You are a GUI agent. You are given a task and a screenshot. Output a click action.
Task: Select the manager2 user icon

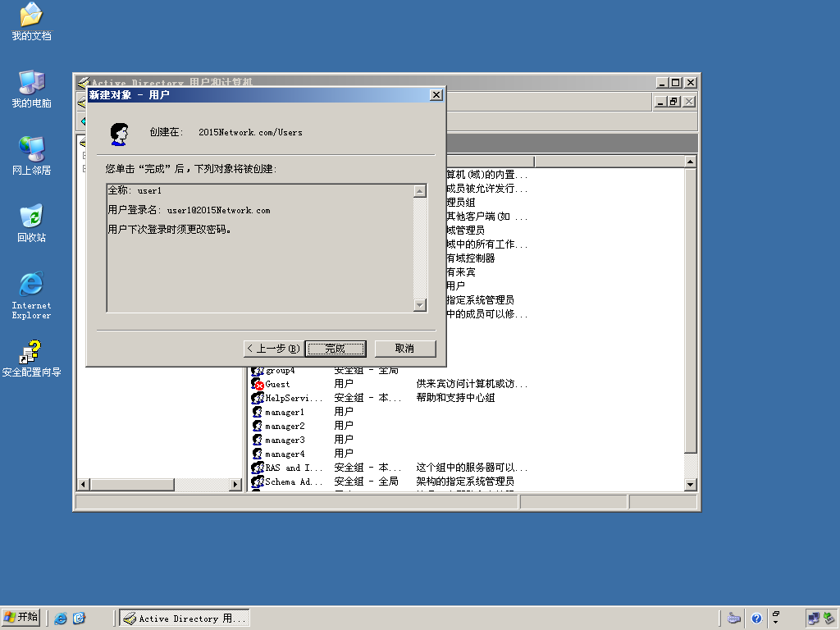pos(258,426)
